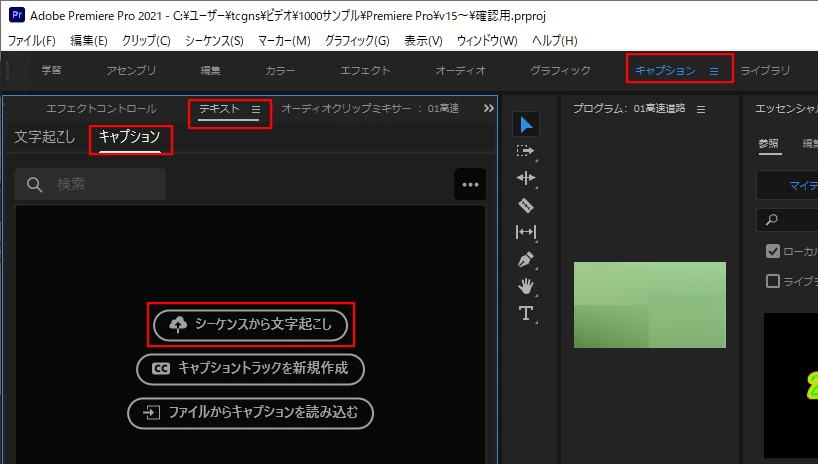Open the 編集(E) menu
The height and width of the screenshot is (464, 818).
89,41
